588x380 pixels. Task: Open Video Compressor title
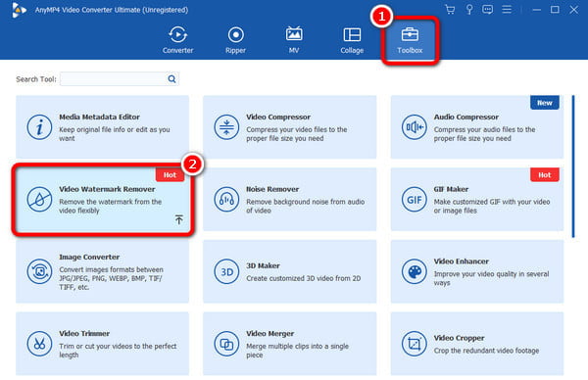click(278, 117)
